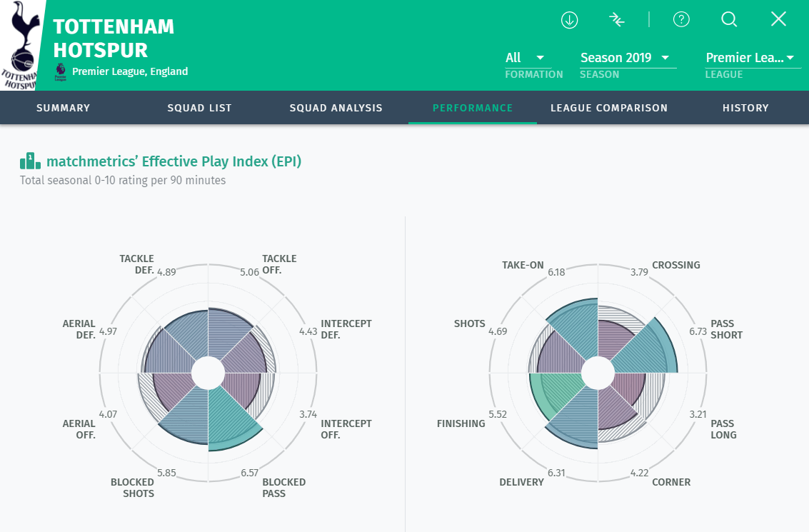Viewport: 809px width, 532px height.
Task: Click the Aerial Def. label
Action: [79, 329]
